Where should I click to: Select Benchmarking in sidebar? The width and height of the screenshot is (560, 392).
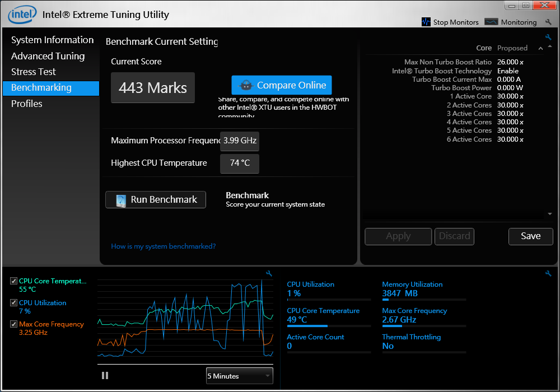tap(51, 88)
